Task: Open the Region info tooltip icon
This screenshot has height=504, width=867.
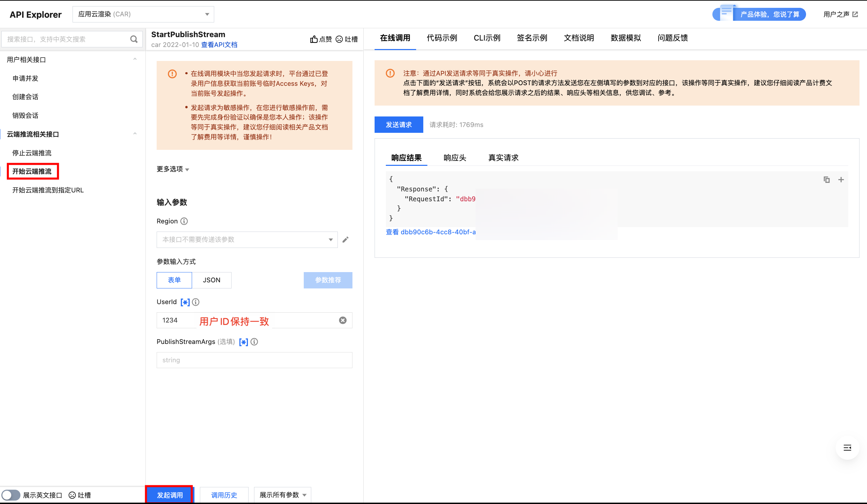Action: click(184, 221)
